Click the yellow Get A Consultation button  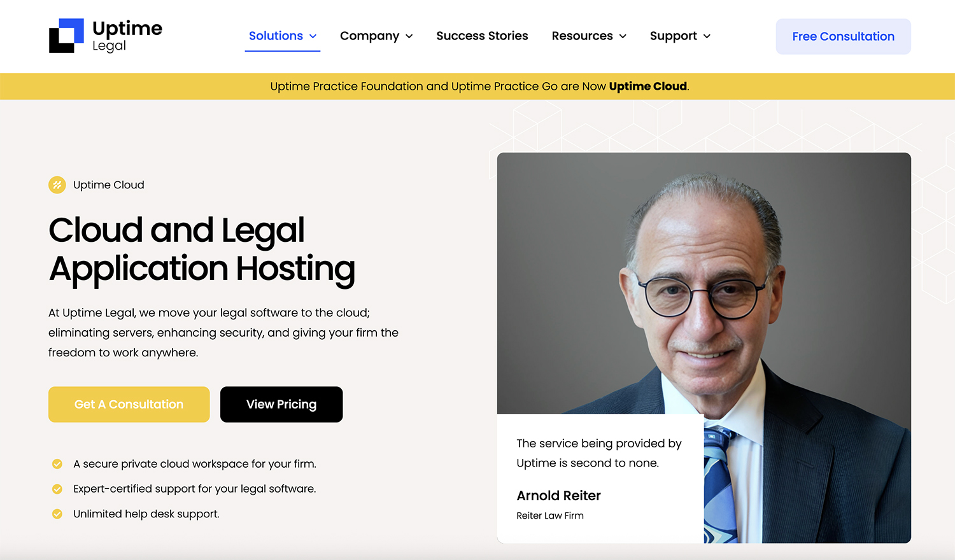pyautogui.click(x=129, y=404)
